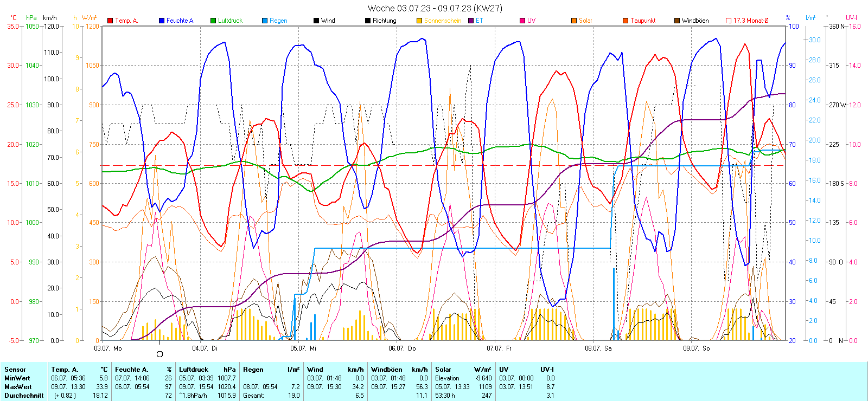Select the Taupunkt legend label
Image resolution: width=868 pixels, height=401 pixels.
(x=643, y=21)
